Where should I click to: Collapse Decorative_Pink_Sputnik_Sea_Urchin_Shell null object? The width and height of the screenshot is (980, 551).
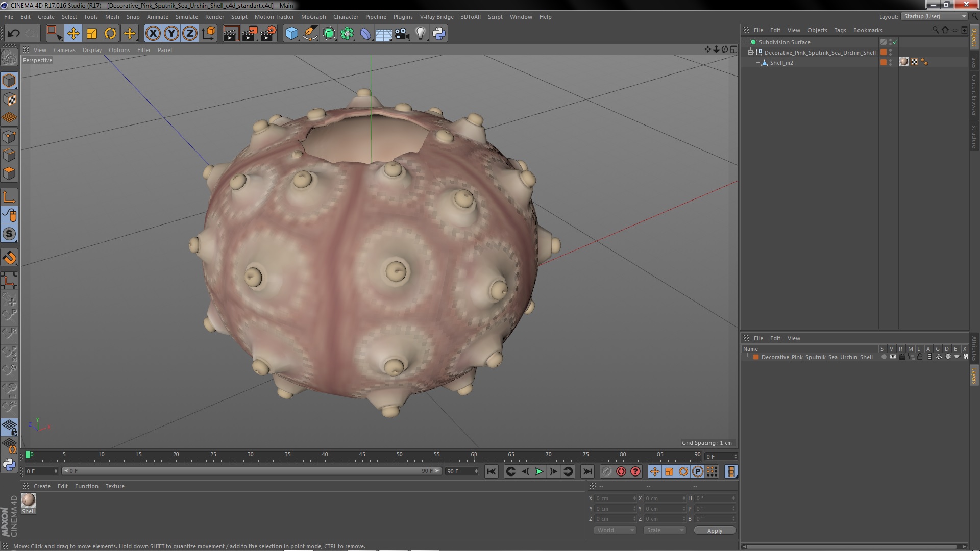coord(751,52)
